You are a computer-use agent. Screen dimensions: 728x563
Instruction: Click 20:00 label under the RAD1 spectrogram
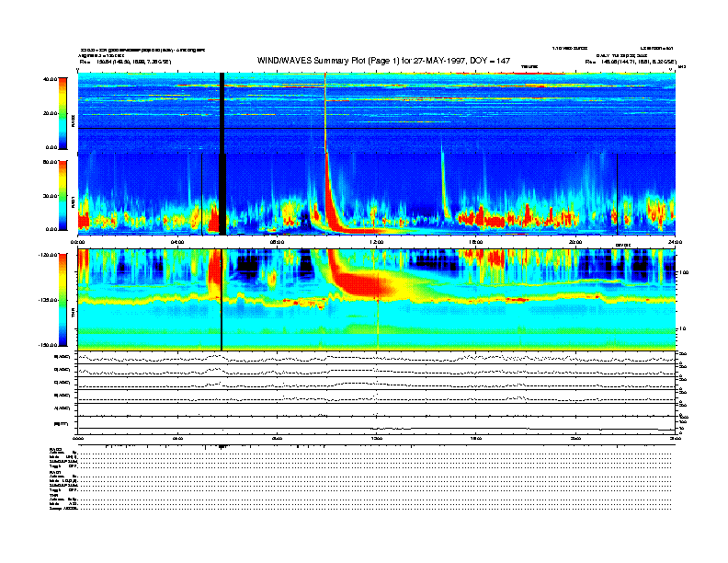click(x=575, y=242)
